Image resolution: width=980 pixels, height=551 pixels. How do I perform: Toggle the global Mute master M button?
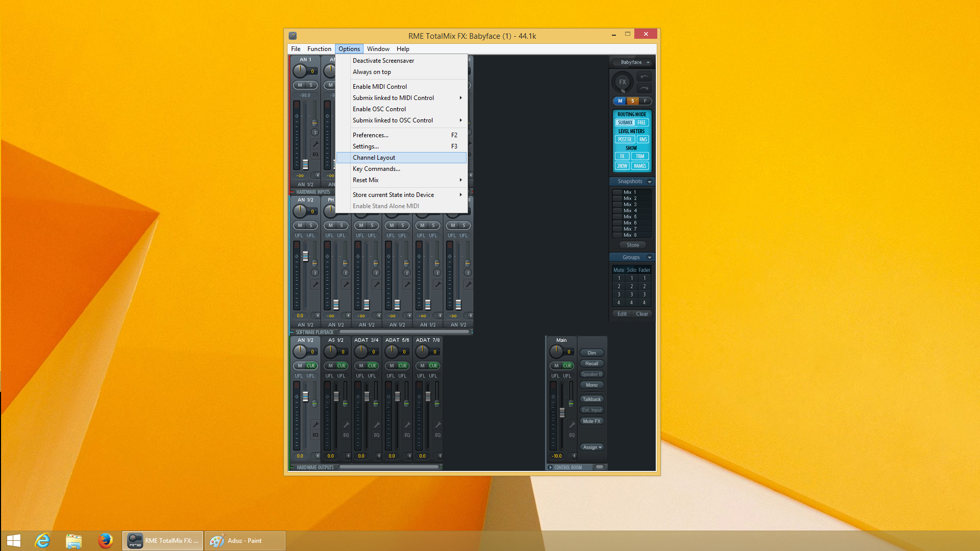tap(620, 101)
